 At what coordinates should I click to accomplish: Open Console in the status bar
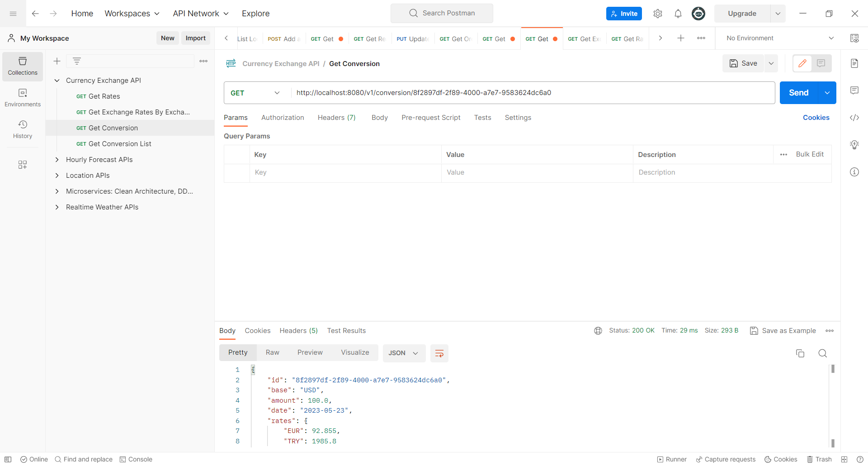[x=136, y=459]
